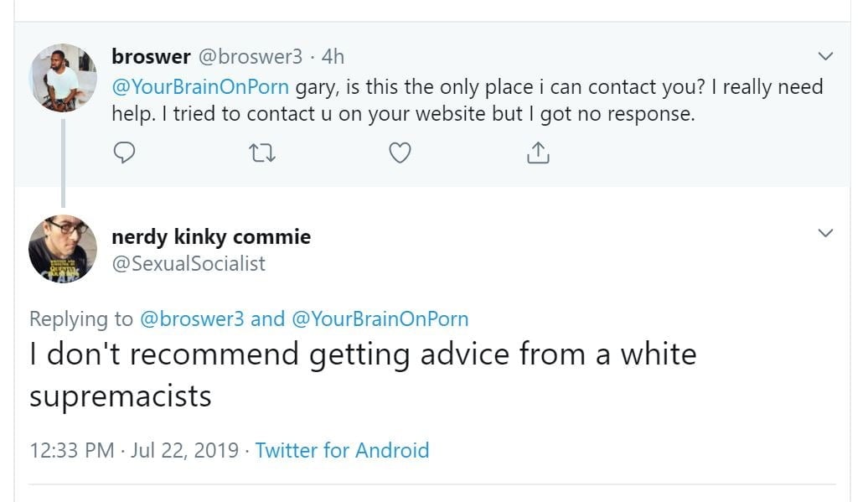The width and height of the screenshot is (868, 502).
Task: Reply to broswer's tweet
Action: pyautogui.click(x=124, y=152)
